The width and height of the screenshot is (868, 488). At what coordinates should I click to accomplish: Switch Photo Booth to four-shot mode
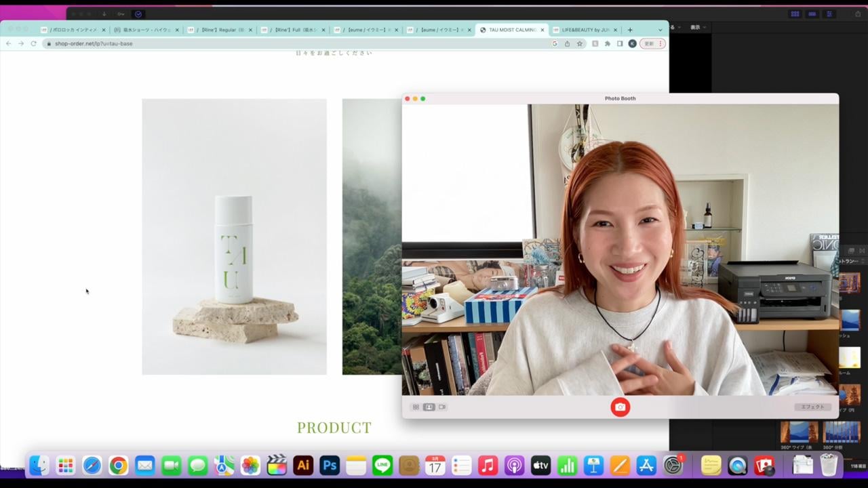tap(416, 407)
